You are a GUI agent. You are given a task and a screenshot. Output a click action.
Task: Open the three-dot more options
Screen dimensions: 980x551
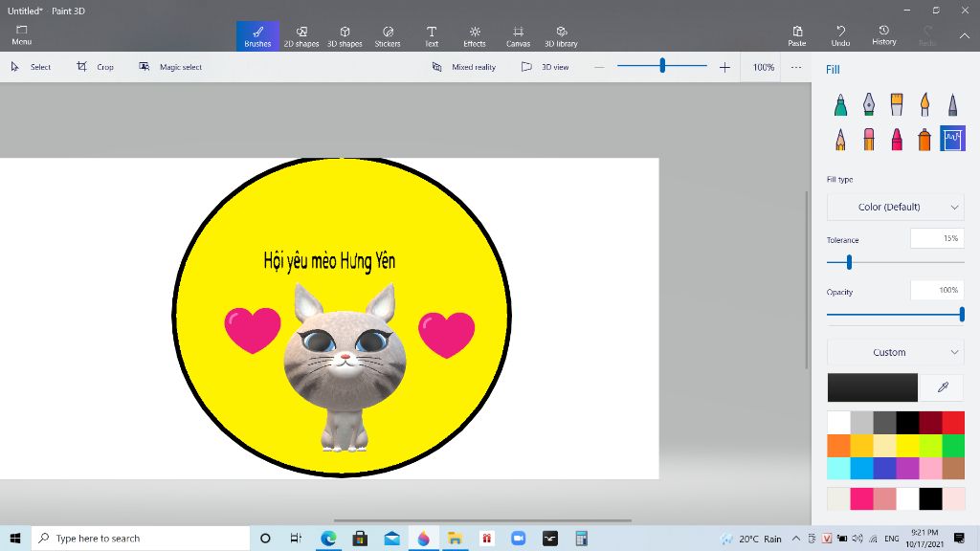795,67
